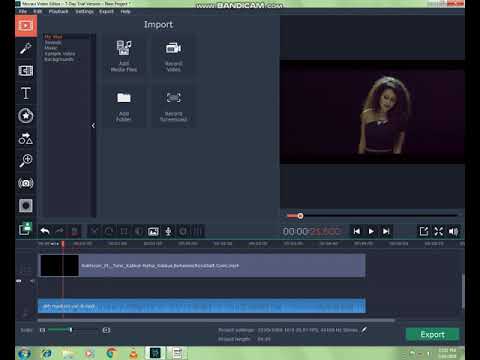The image size is (480, 360).
Task: Undo the last action
Action: pos(45,231)
